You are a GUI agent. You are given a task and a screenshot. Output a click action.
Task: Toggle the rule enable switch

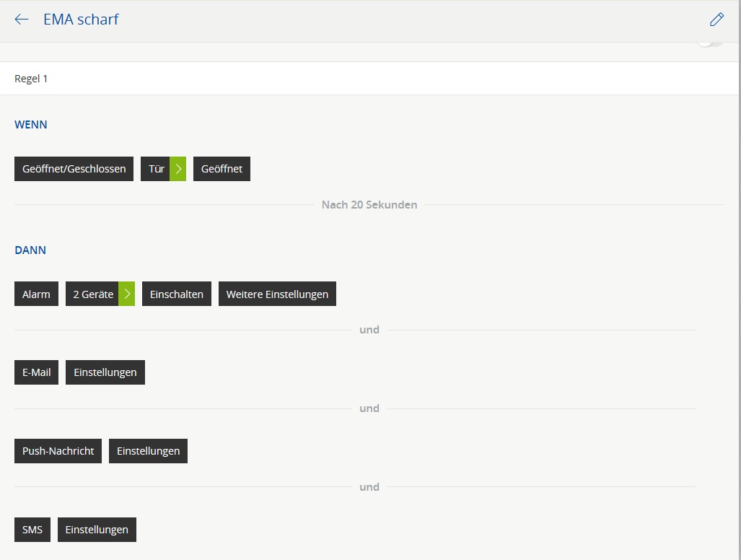coord(710,44)
